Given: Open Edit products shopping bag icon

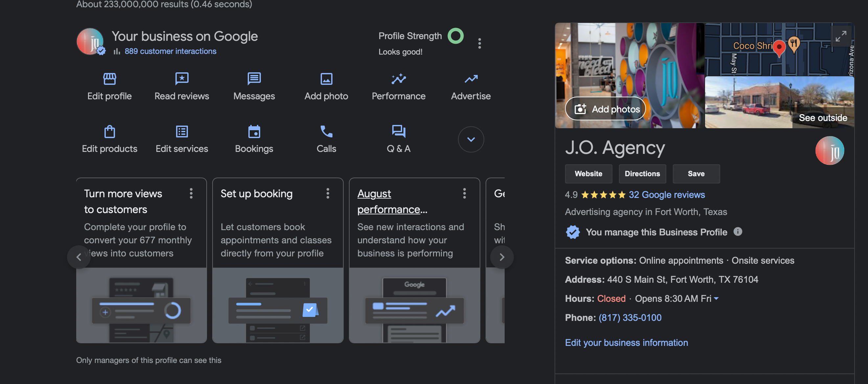Looking at the screenshot, I should [x=109, y=132].
